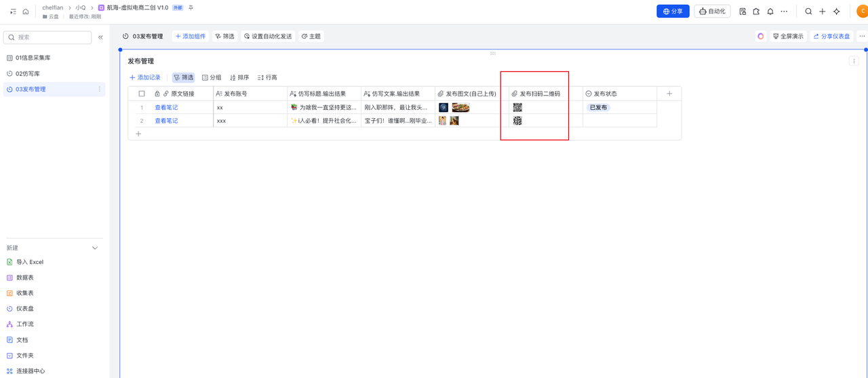Click 添加记录 in the table toolbar

145,77
